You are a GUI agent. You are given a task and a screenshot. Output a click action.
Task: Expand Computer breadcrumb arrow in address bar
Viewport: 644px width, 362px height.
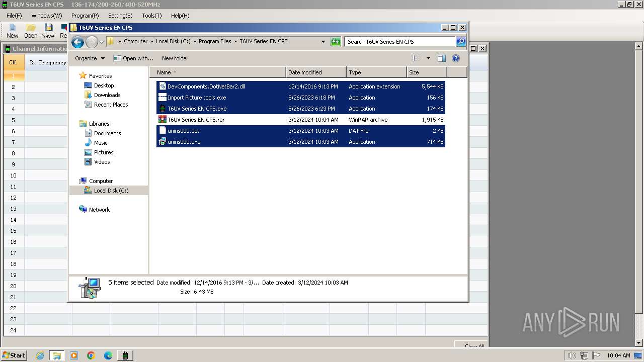coord(151,42)
